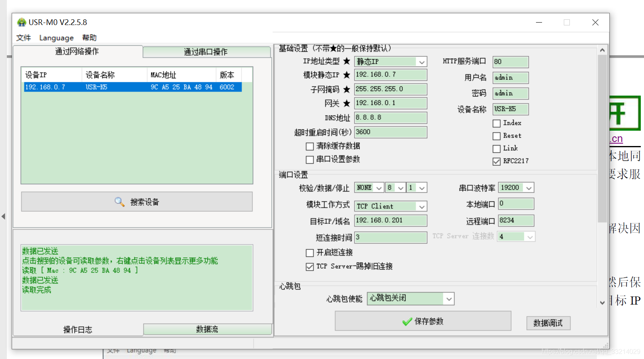Open stop bits dropdown showing 1
The image size is (644, 359).
(x=417, y=188)
